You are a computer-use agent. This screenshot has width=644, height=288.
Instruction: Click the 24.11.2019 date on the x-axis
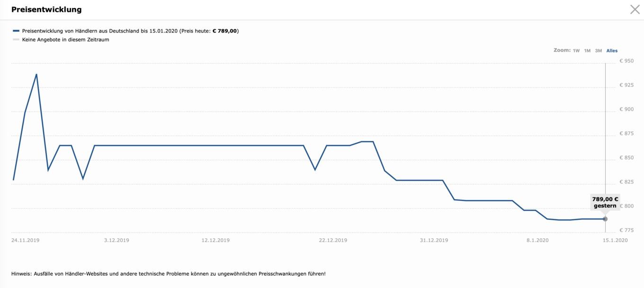(26, 240)
